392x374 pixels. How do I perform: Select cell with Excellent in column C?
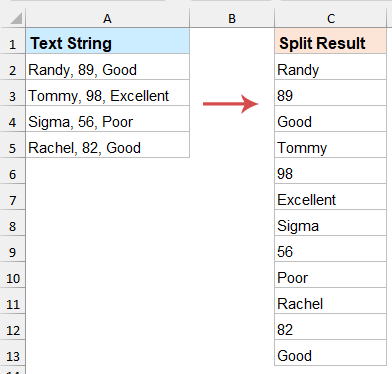pos(330,197)
